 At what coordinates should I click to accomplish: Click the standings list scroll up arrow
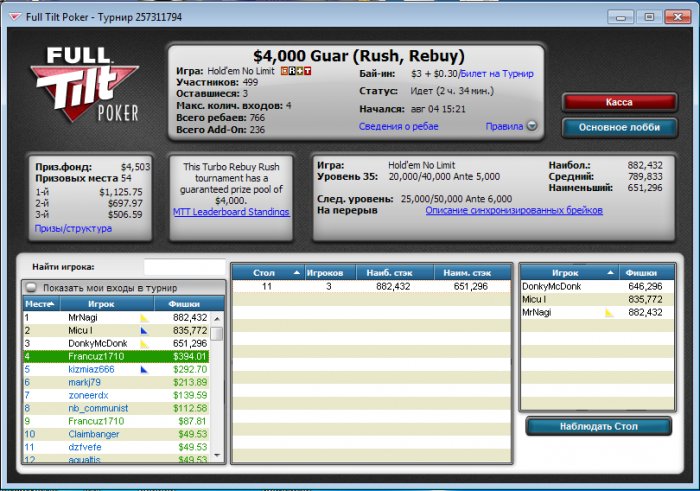coord(217,319)
